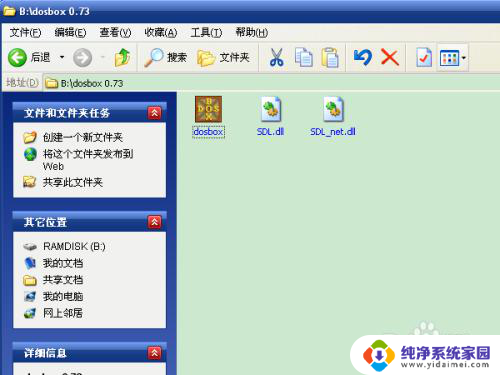Open the 工具(T) menu
This screenshot has width=500, height=375.
click(206, 33)
